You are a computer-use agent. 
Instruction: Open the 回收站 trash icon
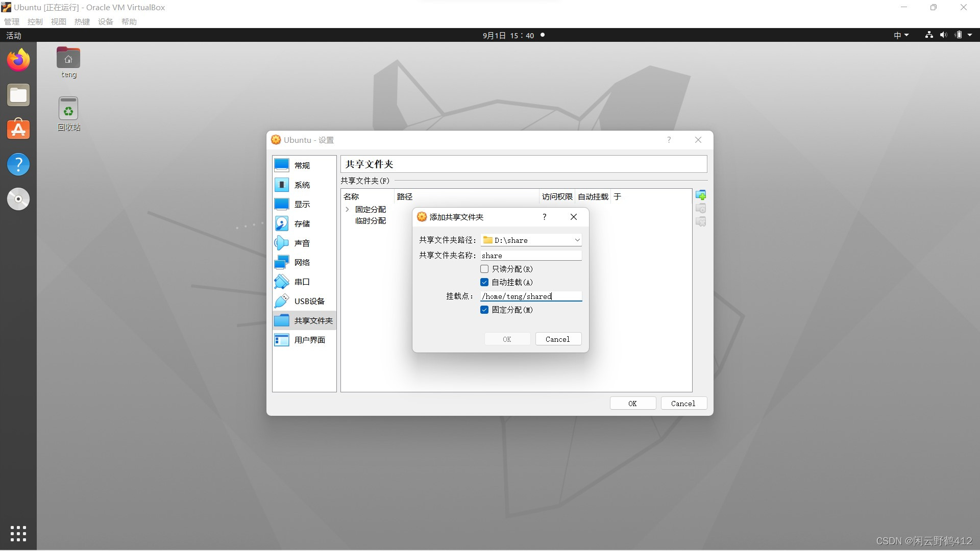click(x=68, y=114)
